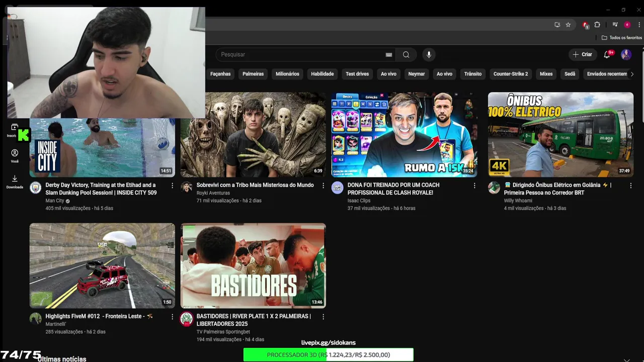
Task: Open the Todos os favoritos bookmarks folder
Action: (x=622, y=38)
